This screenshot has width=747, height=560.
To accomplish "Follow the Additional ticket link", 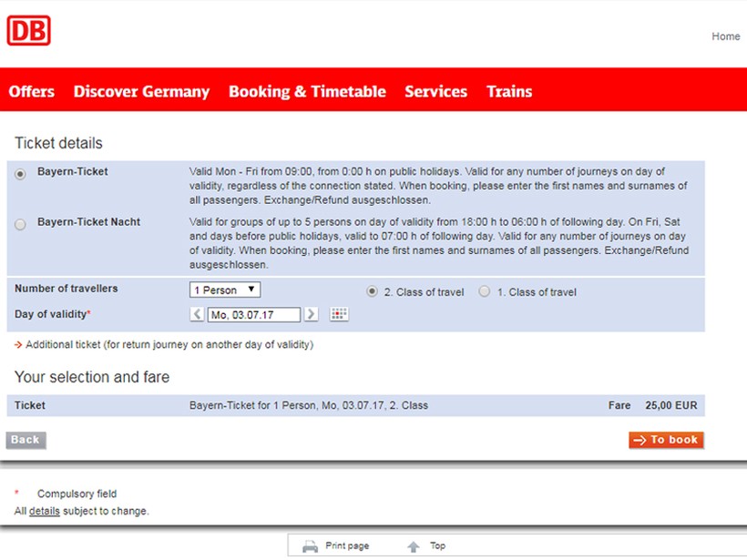I will click(x=169, y=345).
